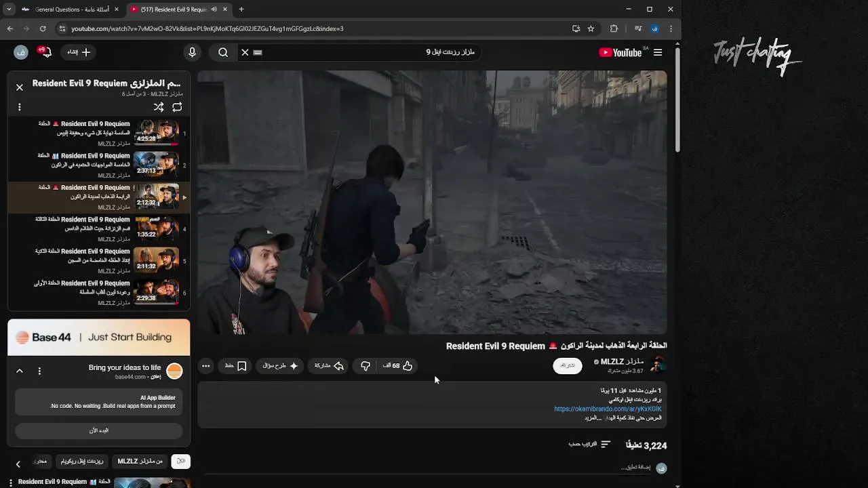Image resolution: width=868 pixels, height=488 pixels.
Task: Close the Resident Evil 9 browser tab
Action: (x=225, y=9)
